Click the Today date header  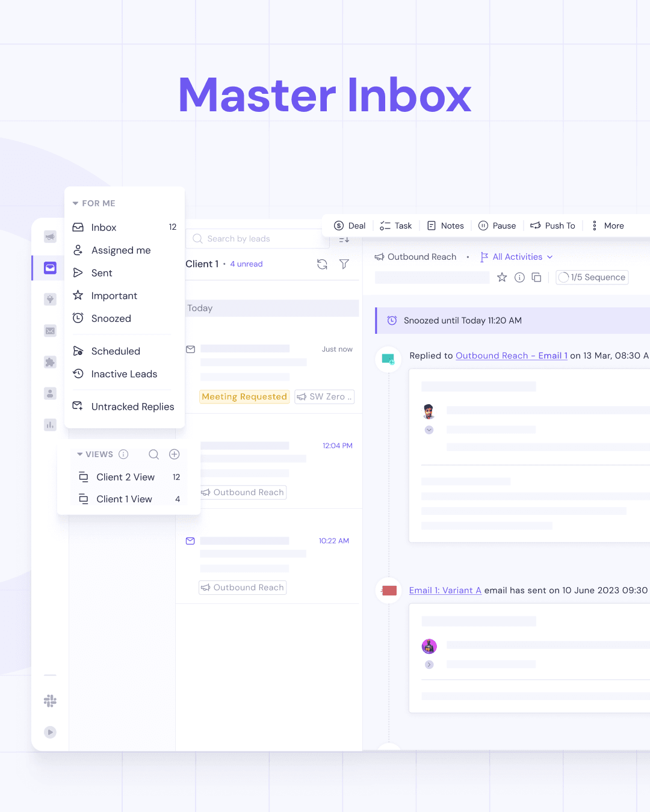click(x=272, y=308)
